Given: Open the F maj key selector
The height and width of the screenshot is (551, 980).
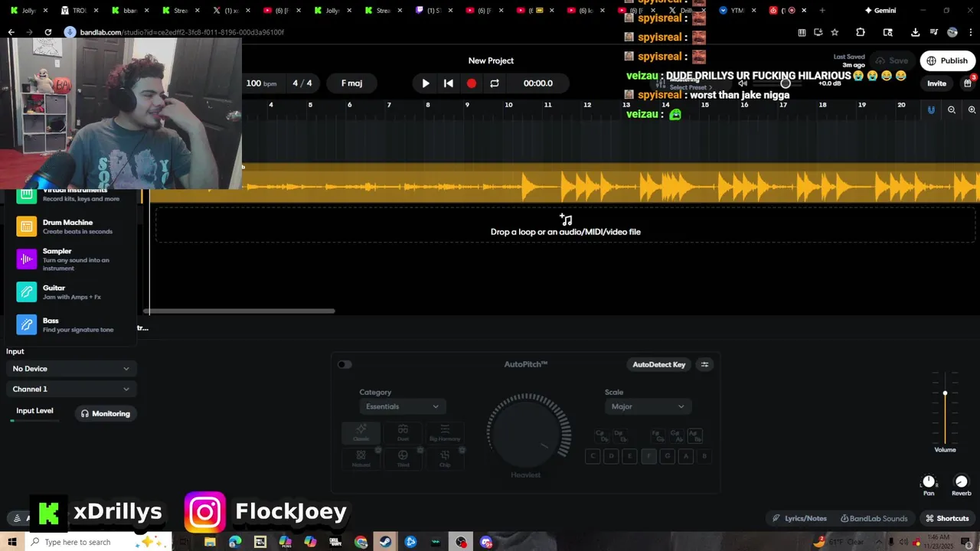Looking at the screenshot, I should coord(351,83).
